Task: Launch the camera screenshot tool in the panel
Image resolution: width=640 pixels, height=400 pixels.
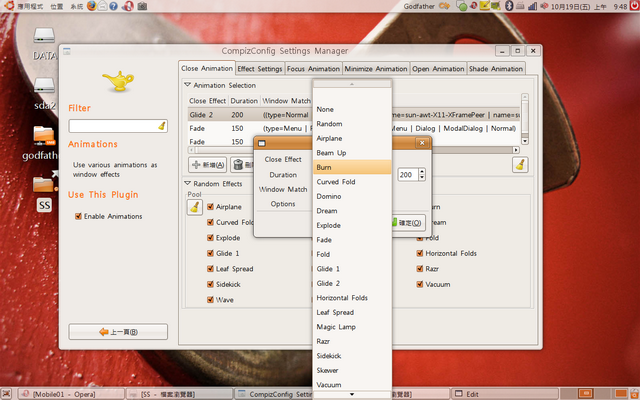Action: pyautogui.click(x=142, y=6)
